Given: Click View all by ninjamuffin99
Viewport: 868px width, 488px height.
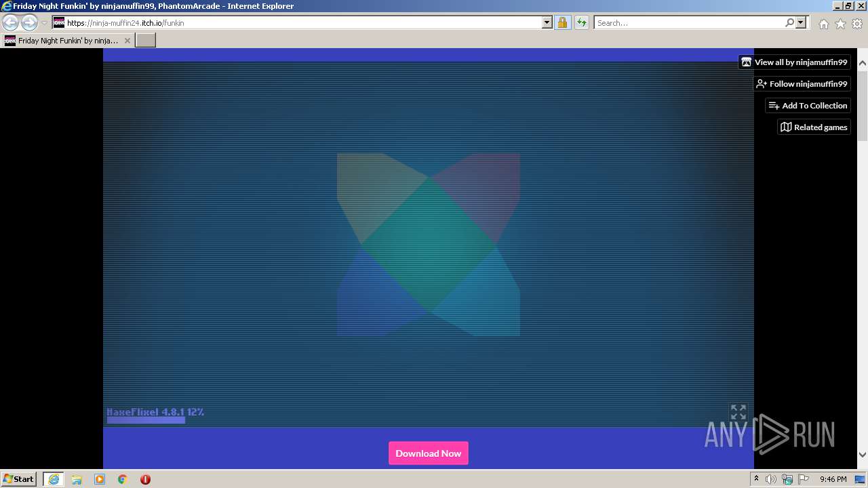Looking at the screenshot, I should (794, 62).
